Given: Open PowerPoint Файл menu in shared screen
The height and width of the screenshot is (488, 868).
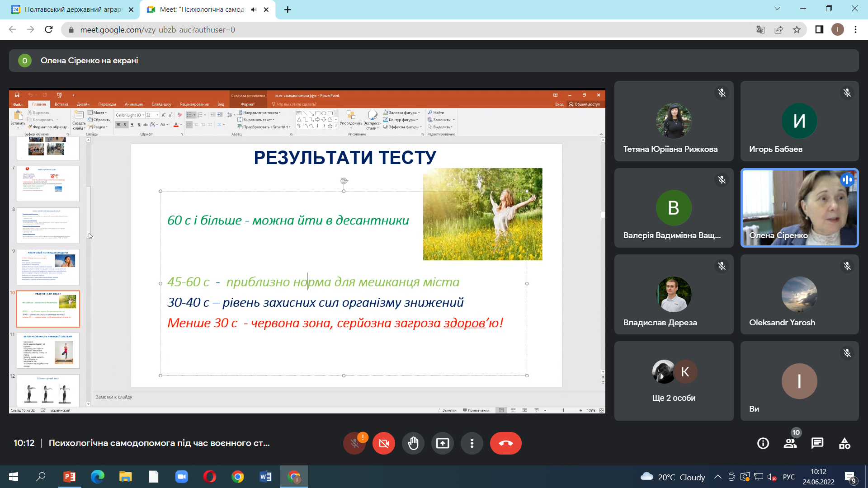Looking at the screenshot, I should tap(18, 104).
